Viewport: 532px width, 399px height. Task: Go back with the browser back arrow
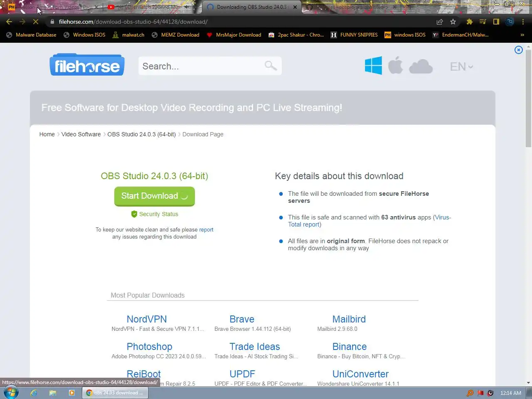pyautogui.click(x=9, y=22)
